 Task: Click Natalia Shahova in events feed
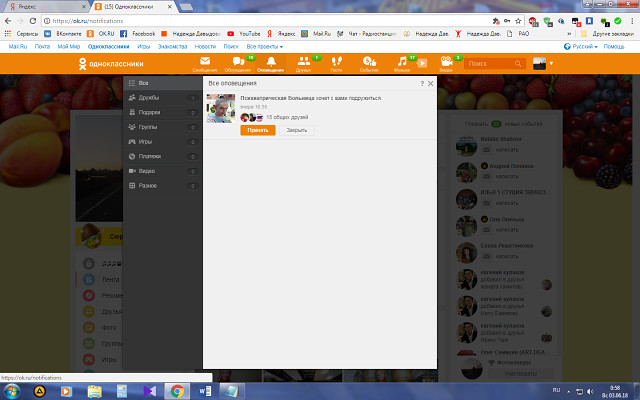tap(501, 139)
